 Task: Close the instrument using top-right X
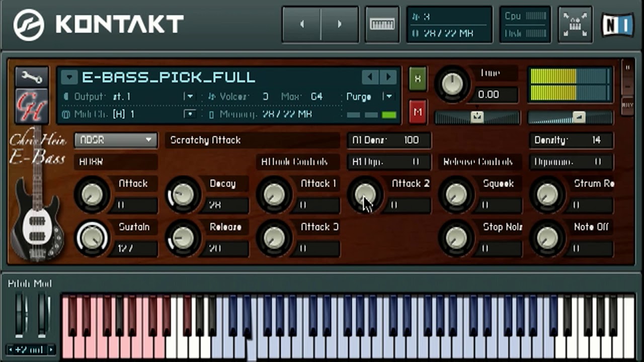click(627, 67)
